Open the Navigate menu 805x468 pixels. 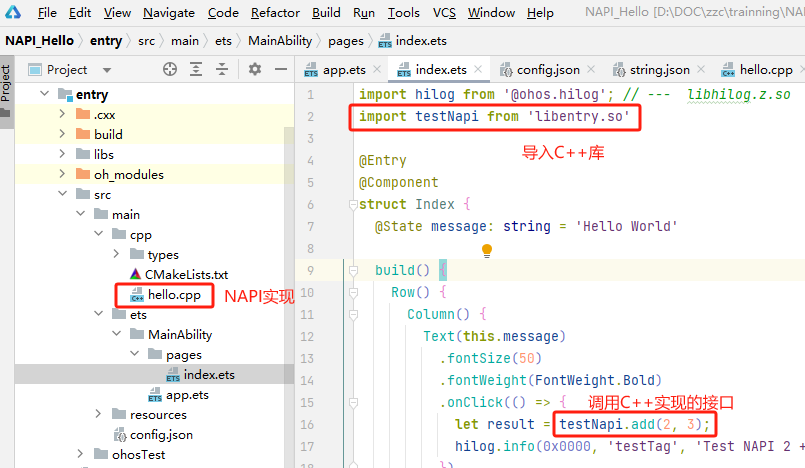169,12
